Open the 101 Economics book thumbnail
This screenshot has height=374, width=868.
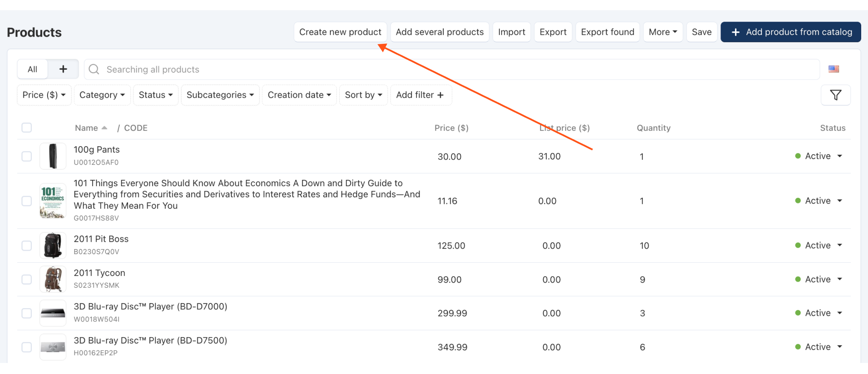click(53, 201)
